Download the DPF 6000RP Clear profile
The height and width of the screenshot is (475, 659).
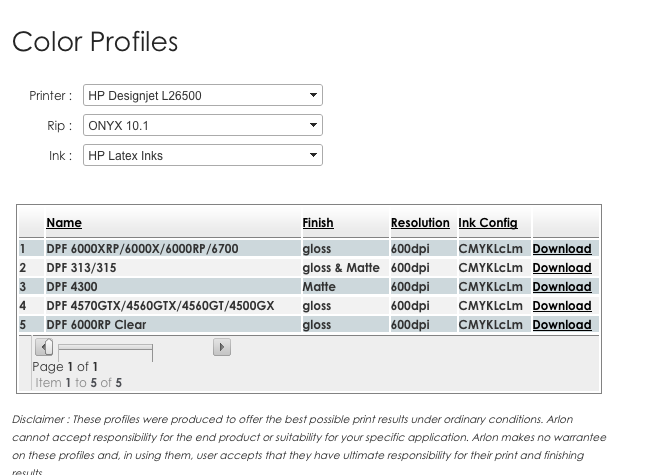(x=562, y=325)
